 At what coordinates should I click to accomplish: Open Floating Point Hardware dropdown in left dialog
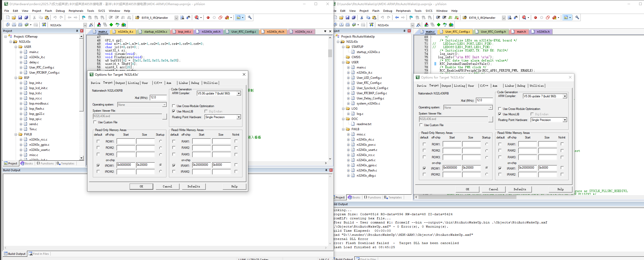(239, 117)
